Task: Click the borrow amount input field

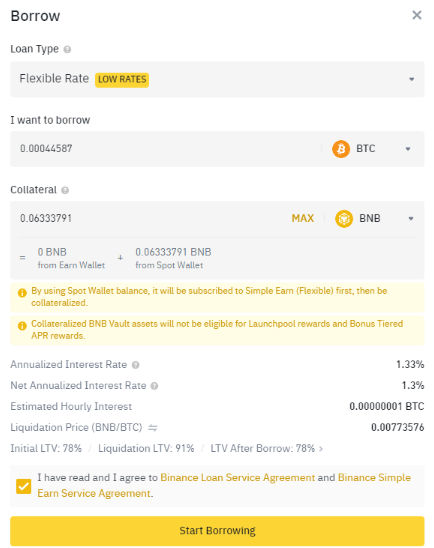Action: [x=168, y=149]
